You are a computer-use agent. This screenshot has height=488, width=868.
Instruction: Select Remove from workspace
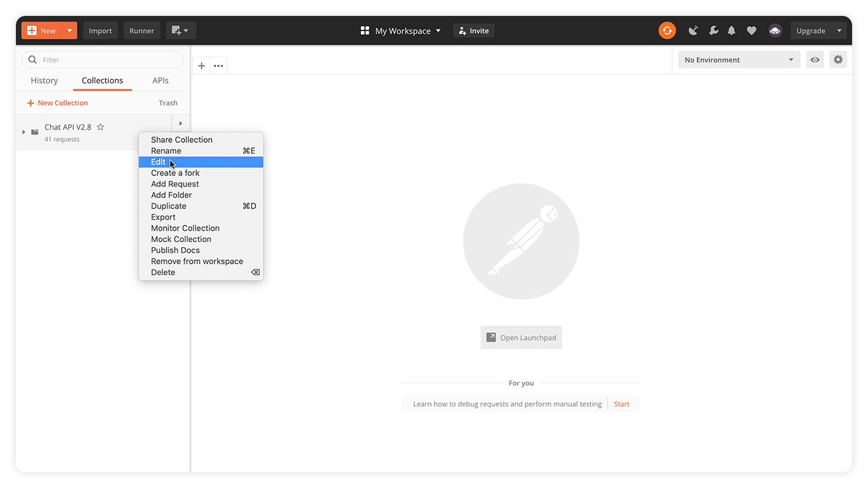(x=201, y=261)
